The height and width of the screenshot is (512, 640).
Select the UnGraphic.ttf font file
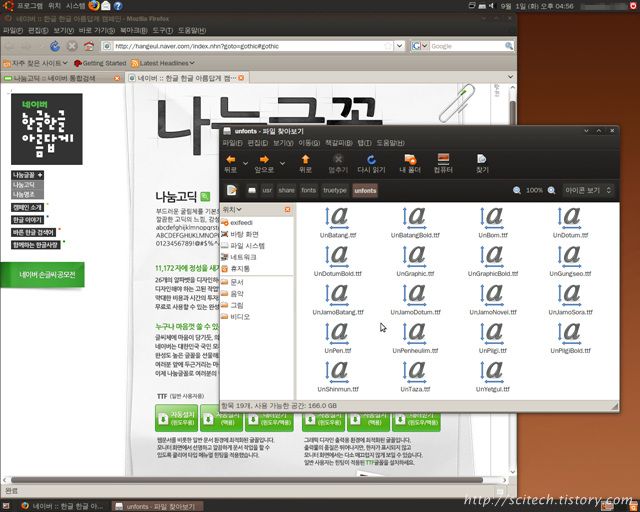(415, 261)
